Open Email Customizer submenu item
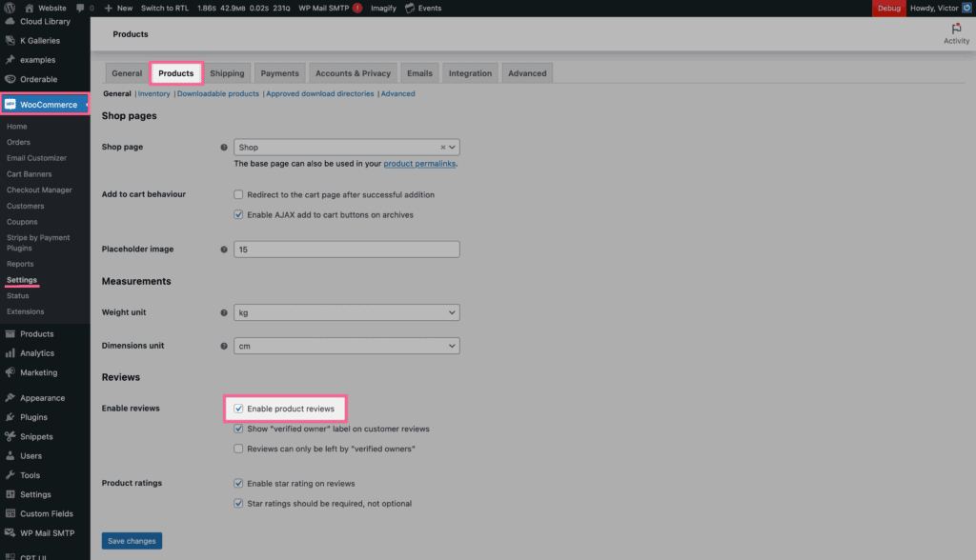The height and width of the screenshot is (560, 976). (x=37, y=158)
